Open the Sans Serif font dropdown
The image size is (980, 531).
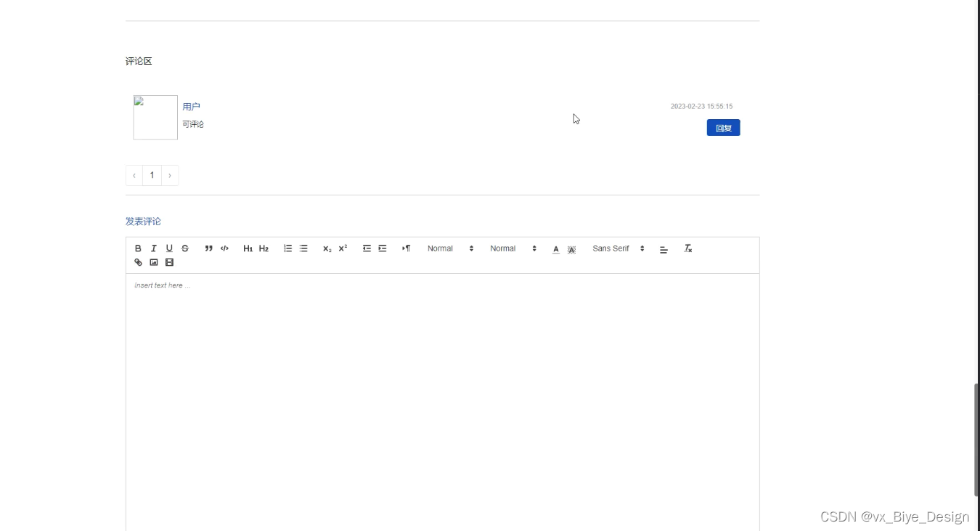[618, 248]
